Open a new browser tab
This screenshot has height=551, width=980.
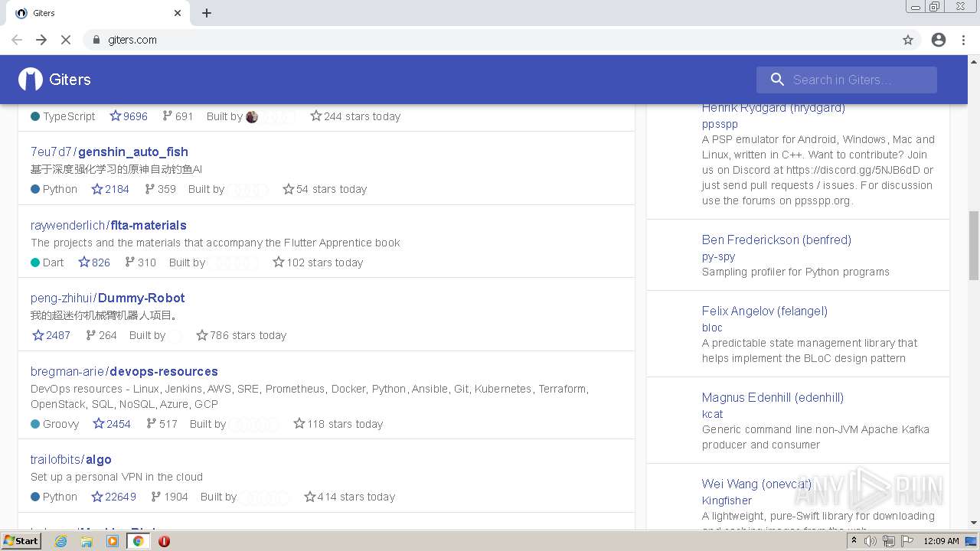[x=207, y=13]
